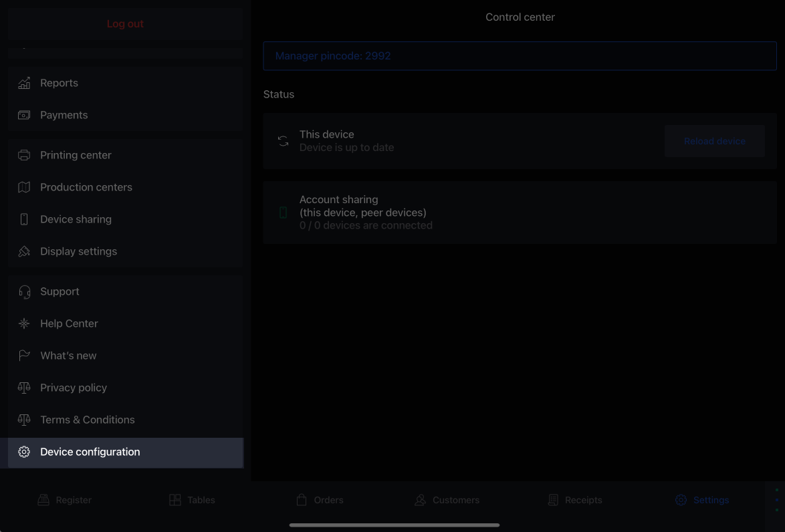
Task: Click the Device sharing phone icon
Action: click(24, 219)
